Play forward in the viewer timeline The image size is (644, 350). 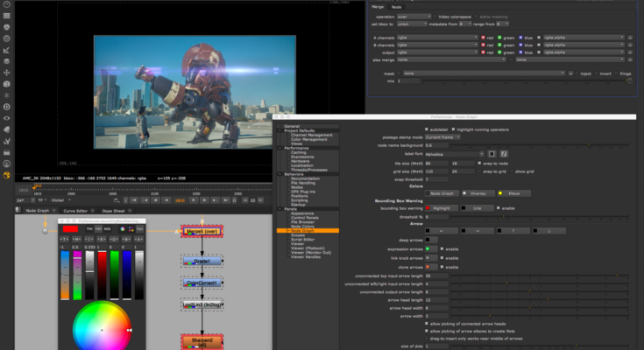coord(194,200)
